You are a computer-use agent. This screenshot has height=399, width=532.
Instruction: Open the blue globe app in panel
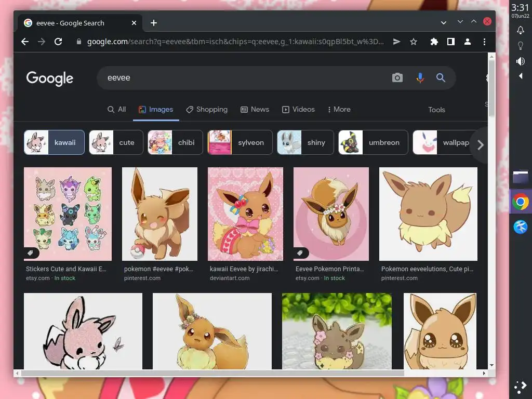pyautogui.click(x=521, y=227)
